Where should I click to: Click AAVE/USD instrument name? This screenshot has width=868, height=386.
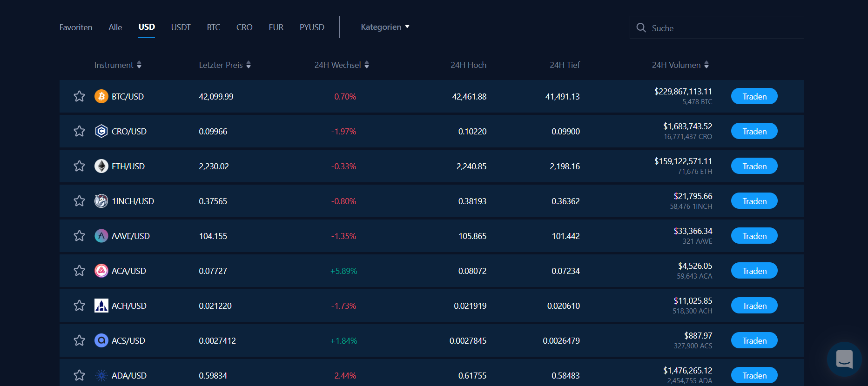pyautogui.click(x=131, y=236)
